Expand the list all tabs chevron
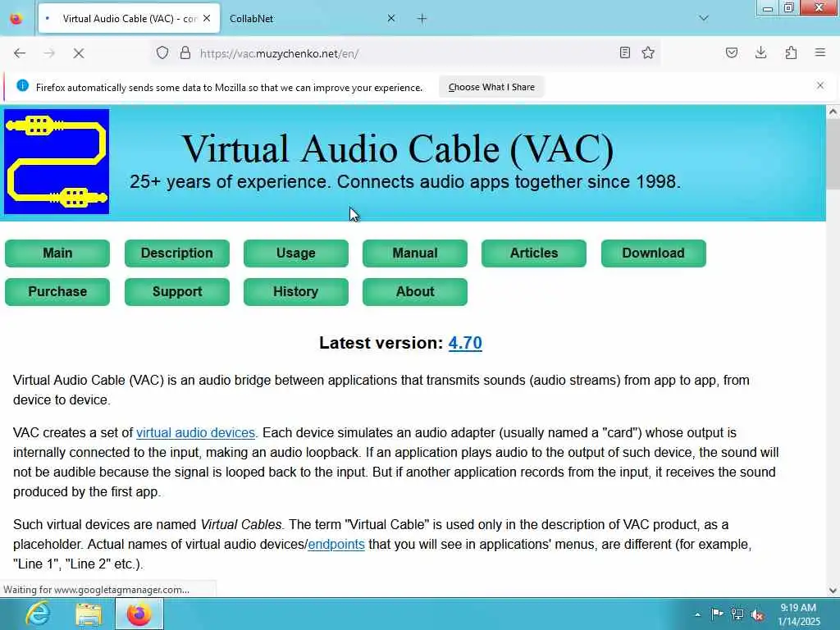Image resolution: width=840 pixels, height=630 pixels. [x=704, y=19]
